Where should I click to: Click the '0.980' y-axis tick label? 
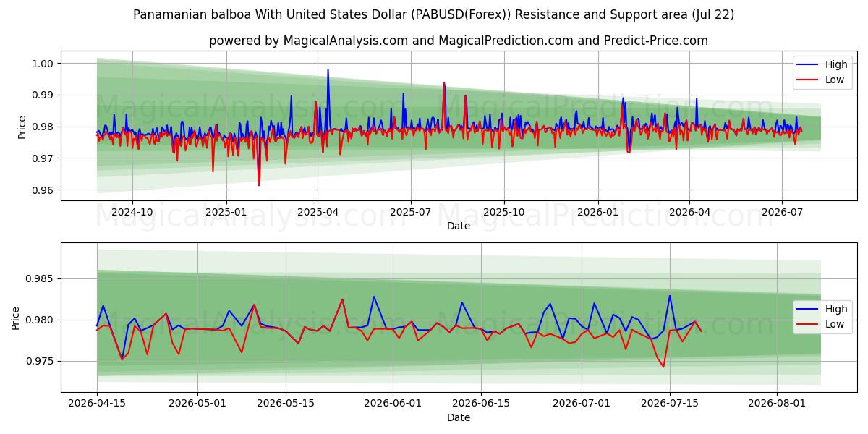(41, 320)
